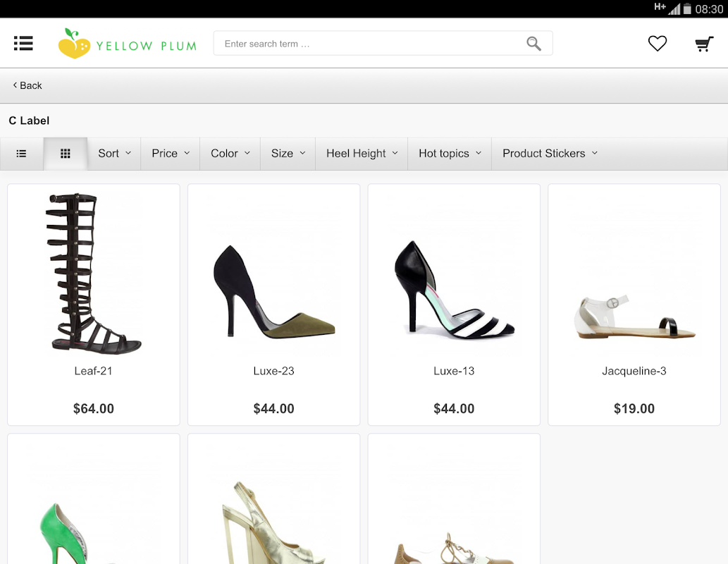This screenshot has height=564, width=728.
Task: Expand the Price filter dropdown
Action: 171,153
